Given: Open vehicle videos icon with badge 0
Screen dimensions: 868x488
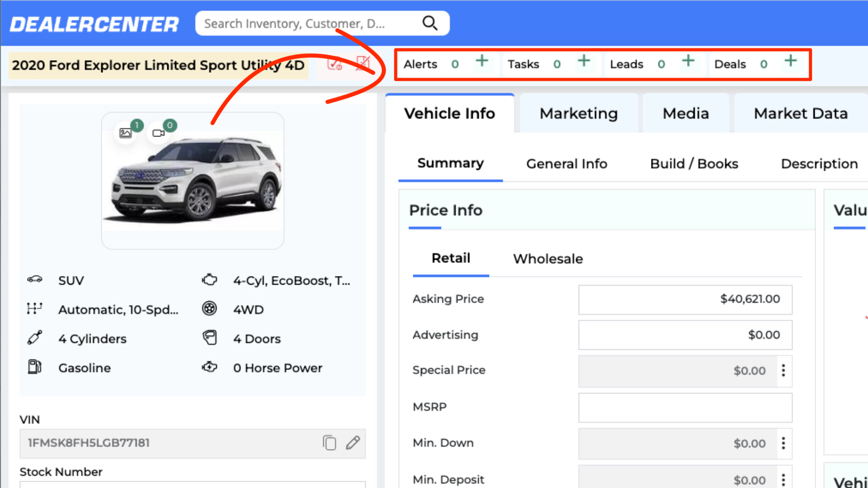Looking at the screenshot, I should click(x=159, y=133).
